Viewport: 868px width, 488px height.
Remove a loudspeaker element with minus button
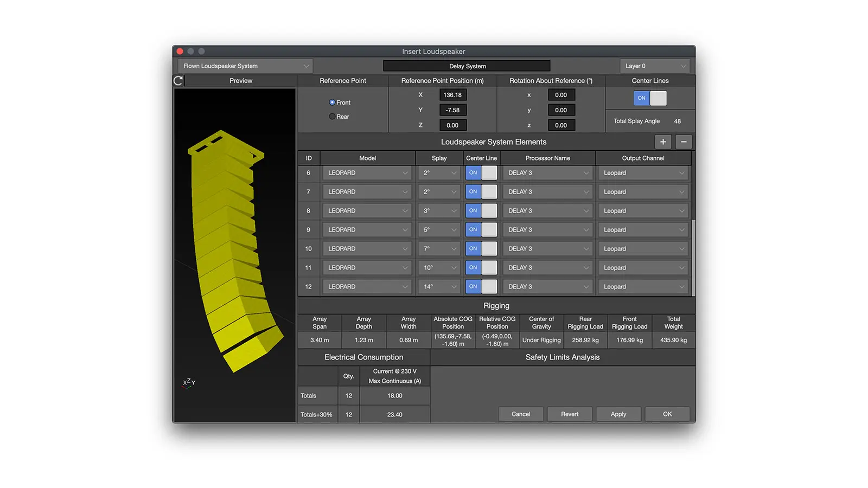point(684,142)
